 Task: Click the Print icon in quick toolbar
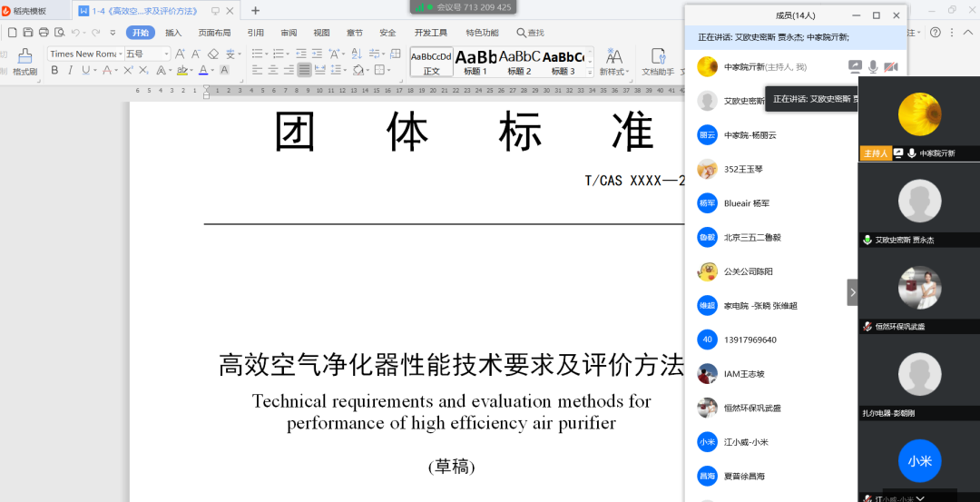click(44, 33)
